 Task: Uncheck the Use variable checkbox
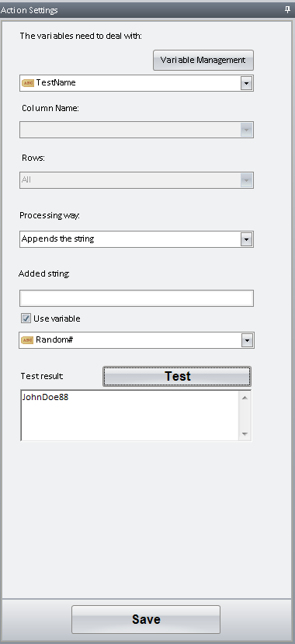[x=26, y=319]
